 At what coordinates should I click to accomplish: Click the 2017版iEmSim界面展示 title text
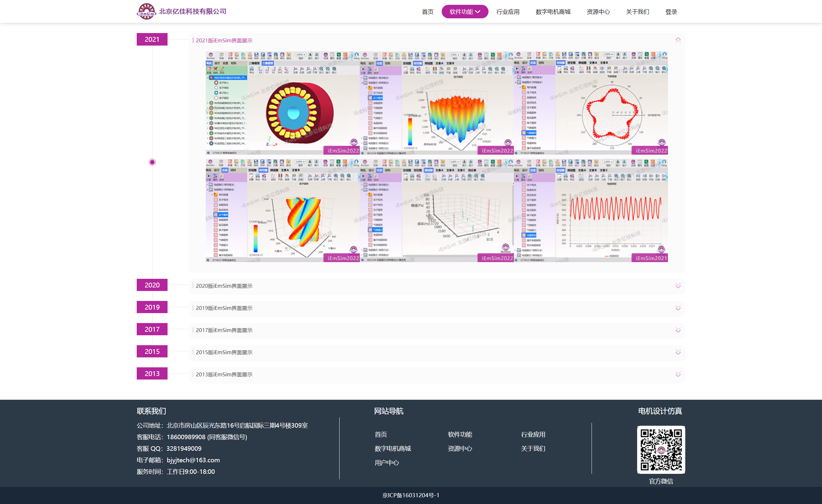coord(224,330)
